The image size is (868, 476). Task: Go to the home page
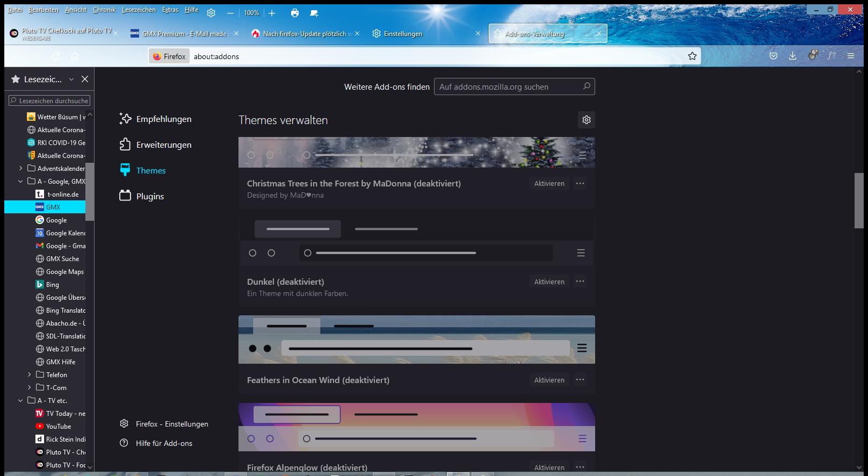(75, 56)
